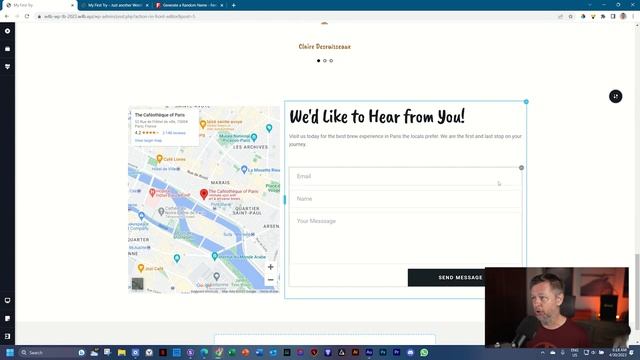640x360 pixels.
Task: Open the second icon in the left sidebar
Action: tap(7, 49)
